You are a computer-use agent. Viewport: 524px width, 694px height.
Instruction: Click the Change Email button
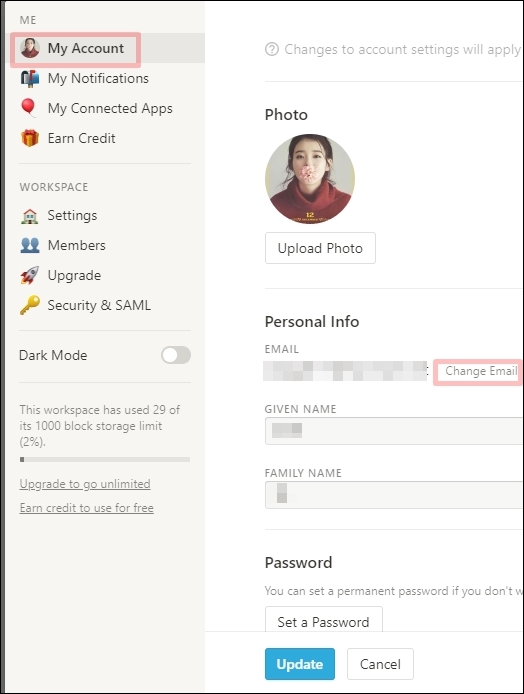click(x=480, y=371)
